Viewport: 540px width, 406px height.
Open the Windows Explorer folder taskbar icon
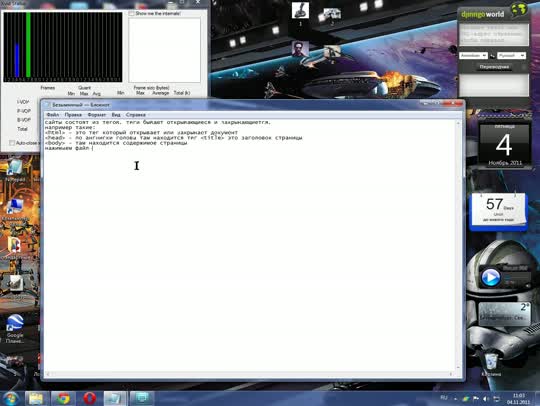36,398
